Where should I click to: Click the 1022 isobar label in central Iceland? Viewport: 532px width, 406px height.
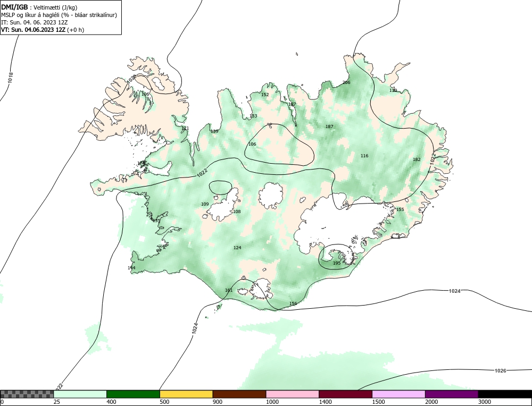coord(202,173)
